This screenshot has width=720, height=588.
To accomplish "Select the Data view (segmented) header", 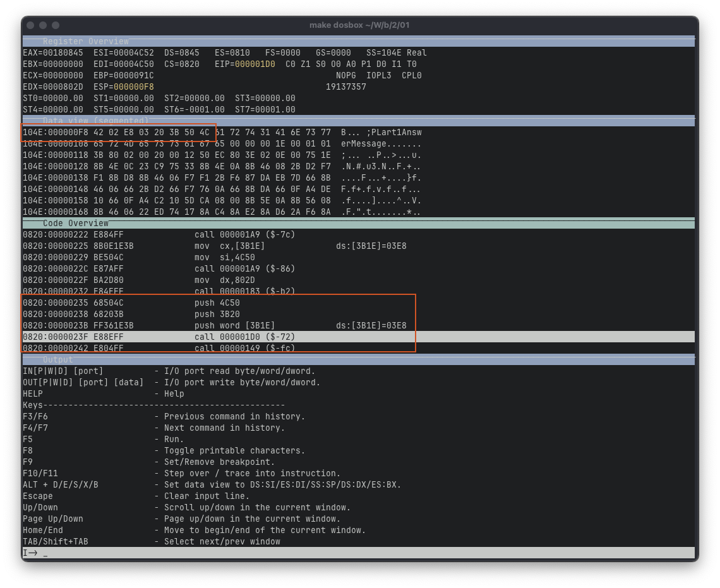I will (358, 121).
